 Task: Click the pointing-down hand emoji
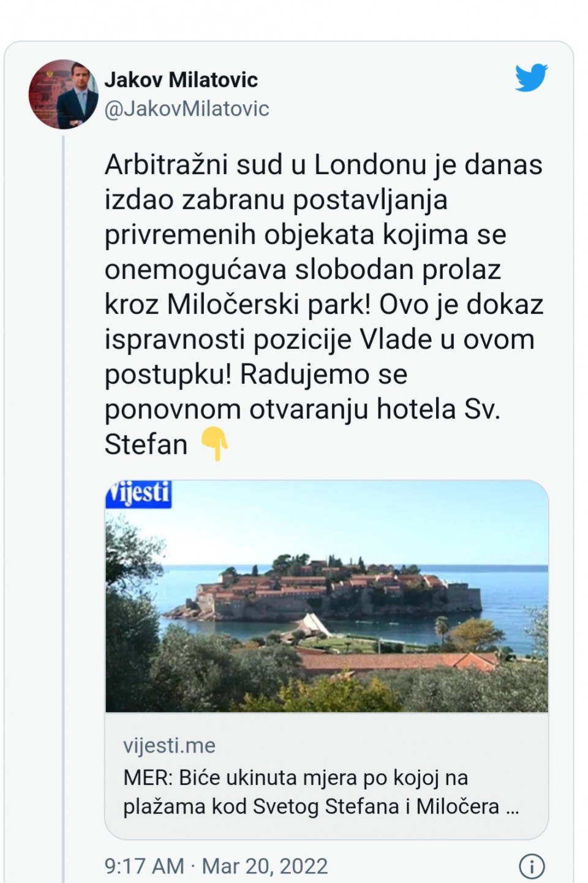pos(215,444)
